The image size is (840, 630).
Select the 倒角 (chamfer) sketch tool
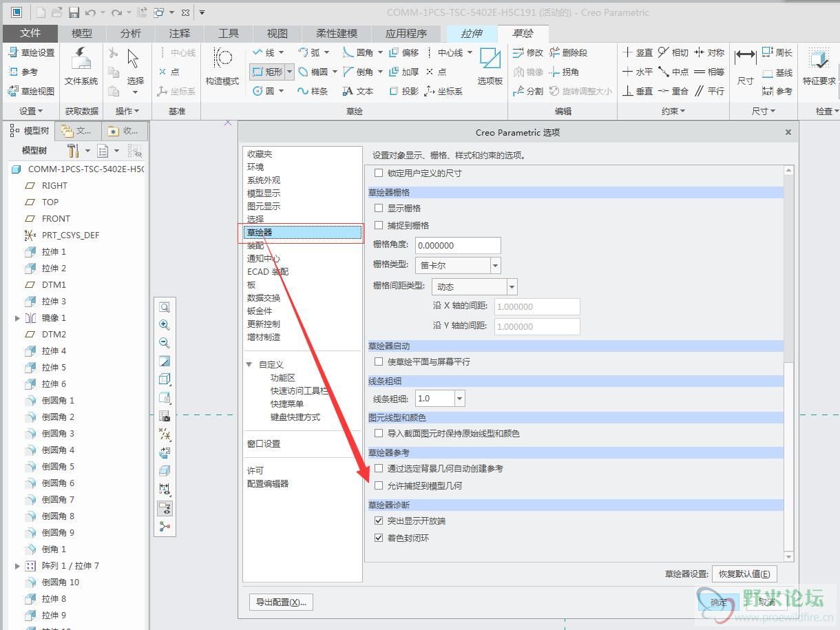point(359,72)
